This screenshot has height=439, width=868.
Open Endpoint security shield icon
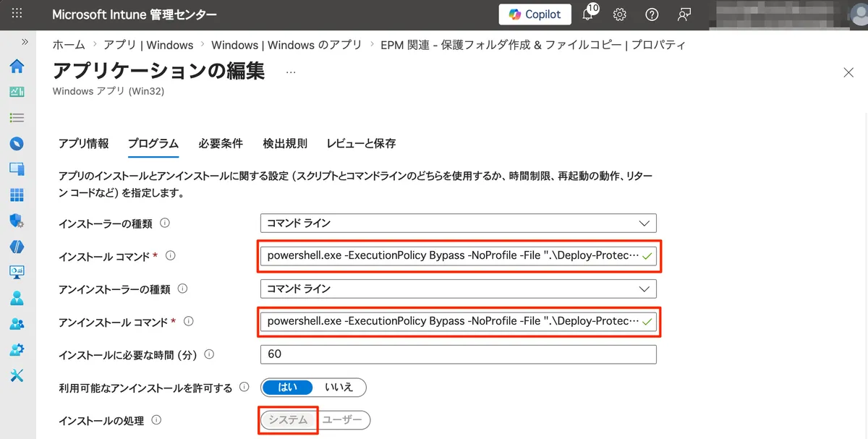pos(17,221)
